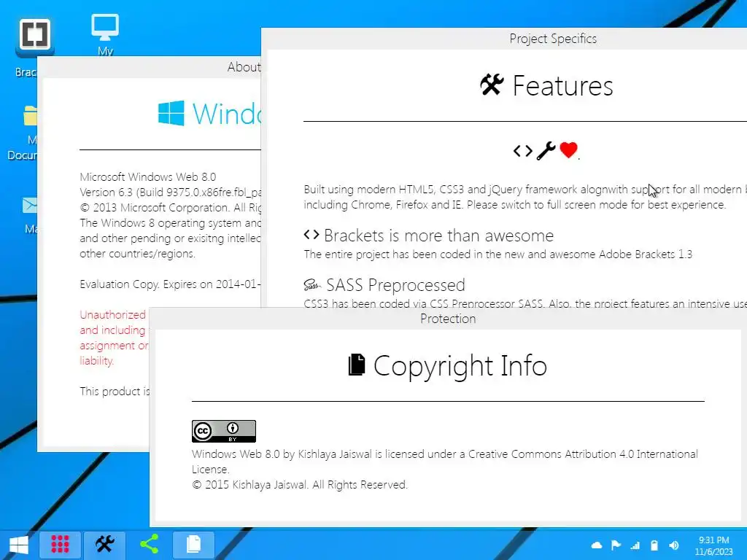Focus the Protection window title bar

coord(448,319)
